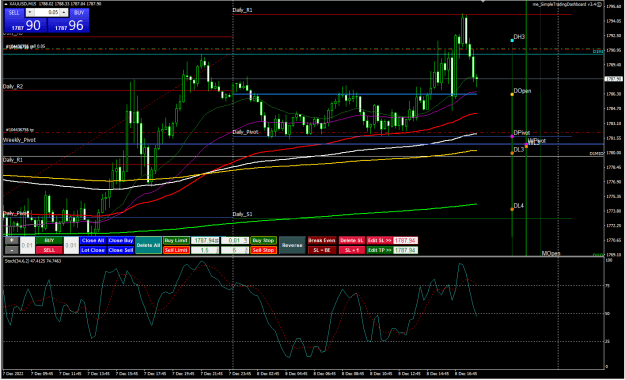Click the 0.05 volume field
This screenshot has width=625, height=380.
tap(47, 12)
